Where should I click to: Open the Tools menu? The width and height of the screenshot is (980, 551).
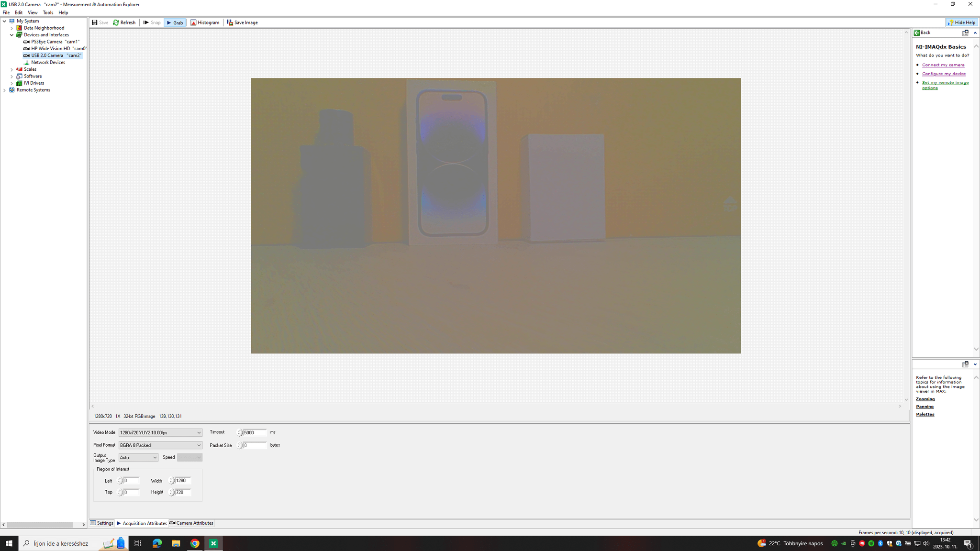click(x=47, y=12)
